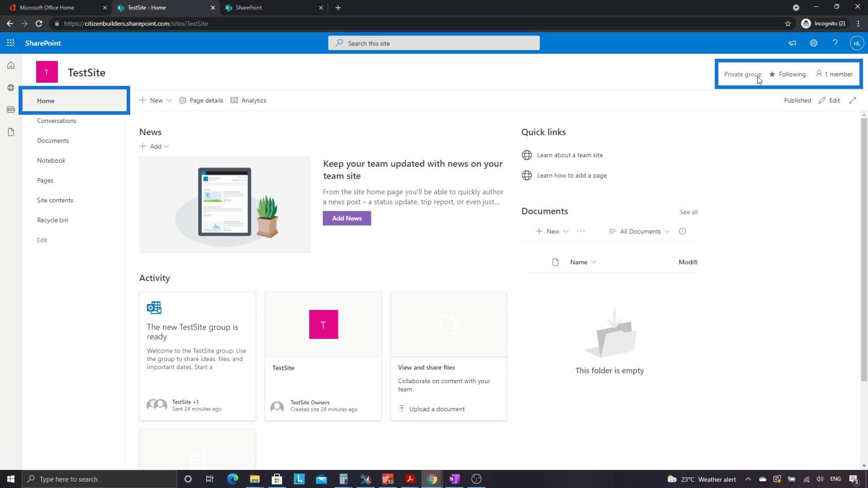
Task: Click the SharePoint title in header
Action: [x=43, y=43]
